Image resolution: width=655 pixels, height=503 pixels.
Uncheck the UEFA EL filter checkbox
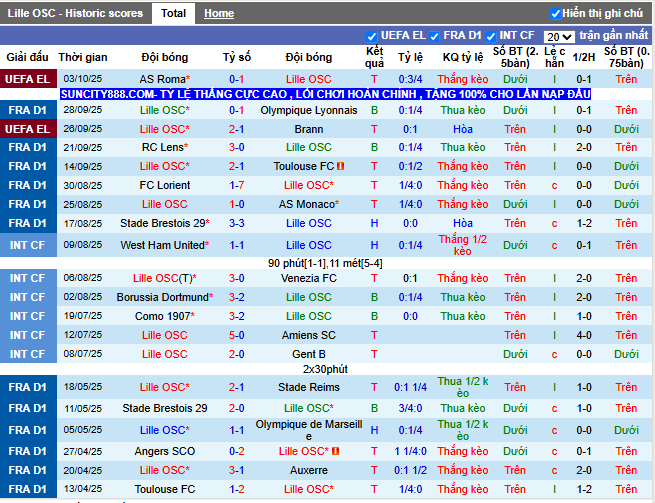tap(371, 36)
